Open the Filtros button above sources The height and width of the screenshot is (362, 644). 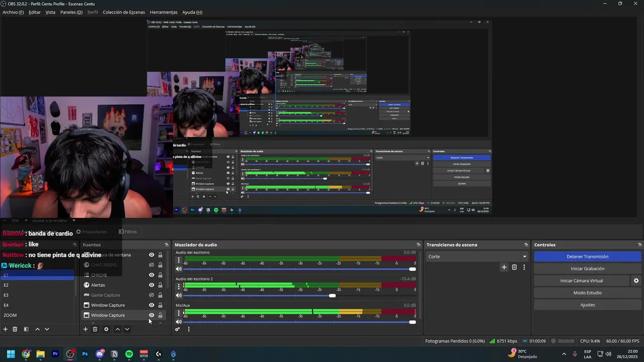(x=128, y=232)
